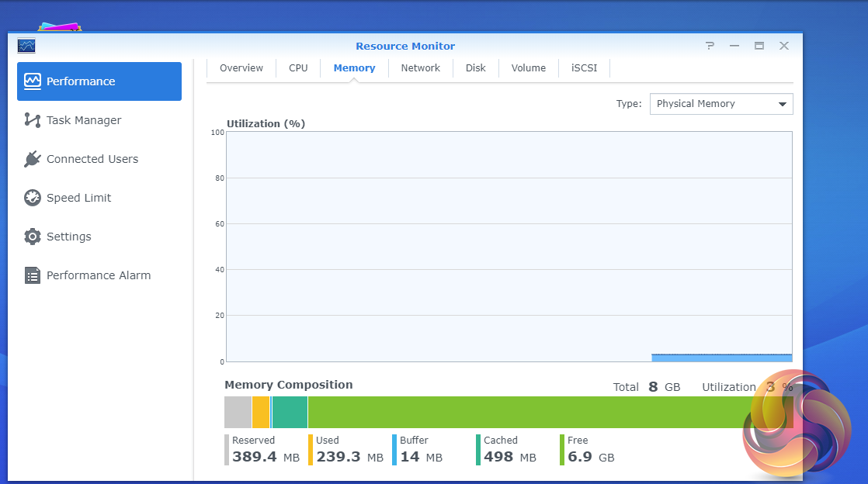
Task: Expand the Type dropdown arrow
Action: pos(782,104)
